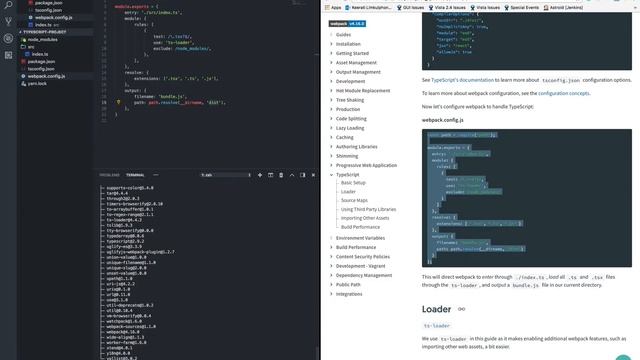Open yarn.lock file

pyautogui.click(x=37, y=84)
